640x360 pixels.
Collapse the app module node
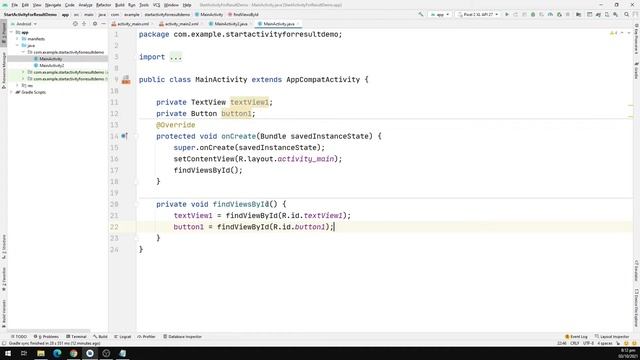click(x=12, y=32)
